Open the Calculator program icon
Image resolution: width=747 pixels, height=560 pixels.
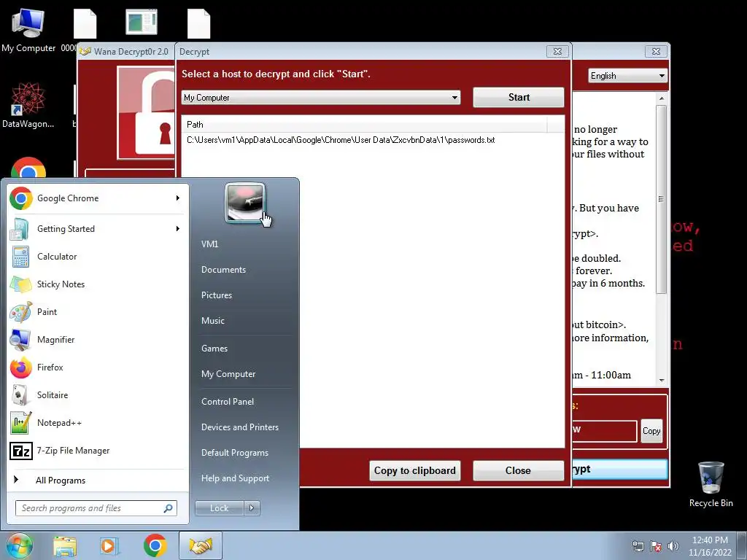coord(20,257)
